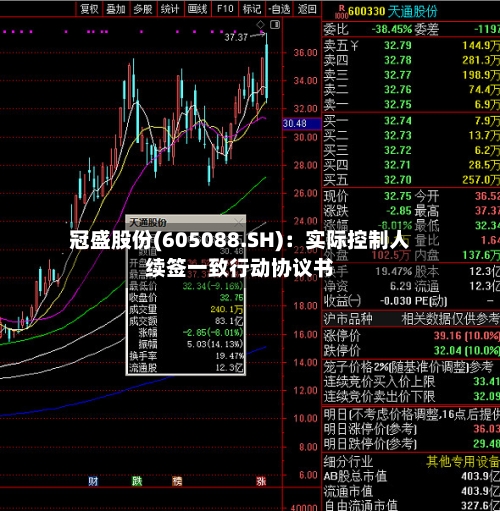
Task: Click the 37.37 high price annotation
Action: pos(236,37)
